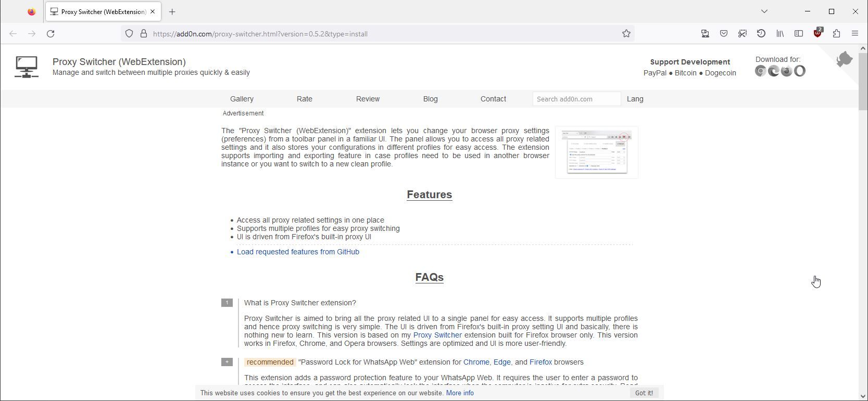Download for Firefox browser icon
Image resolution: width=868 pixels, height=401 pixels.
pos(787,71)
